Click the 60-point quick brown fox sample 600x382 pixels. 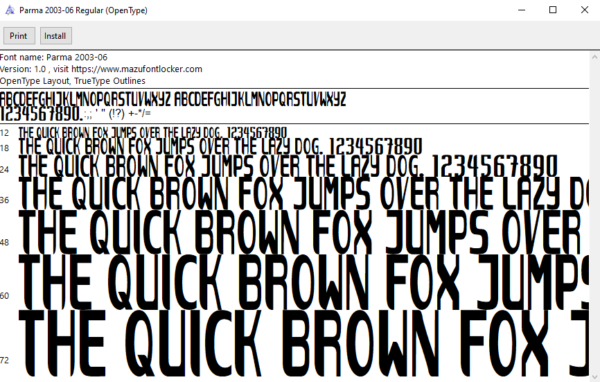303,282
